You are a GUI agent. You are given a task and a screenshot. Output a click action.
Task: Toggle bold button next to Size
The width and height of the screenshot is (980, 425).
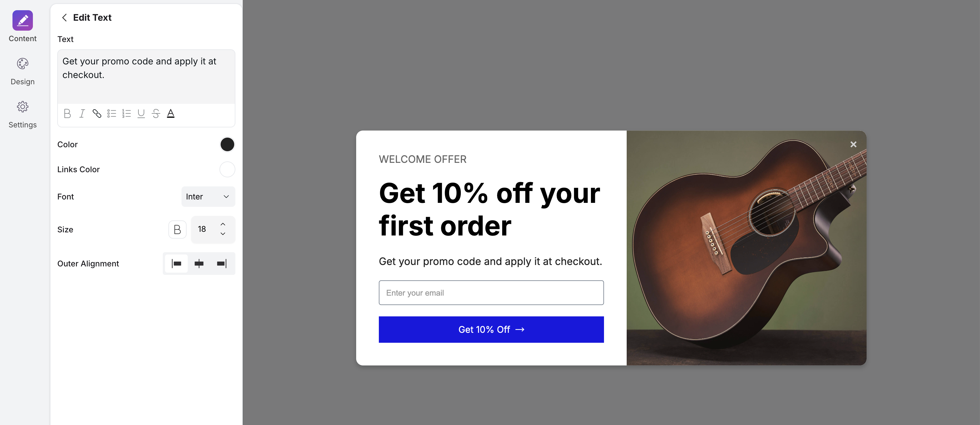(x=177, y=230)
